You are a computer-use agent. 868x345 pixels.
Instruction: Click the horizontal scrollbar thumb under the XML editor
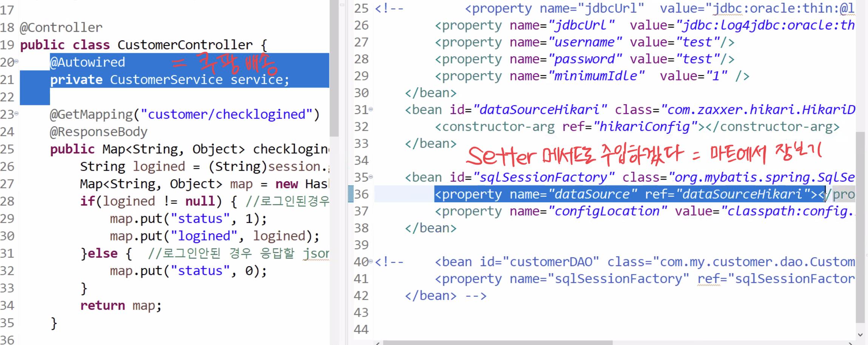(x=497, y=343)
